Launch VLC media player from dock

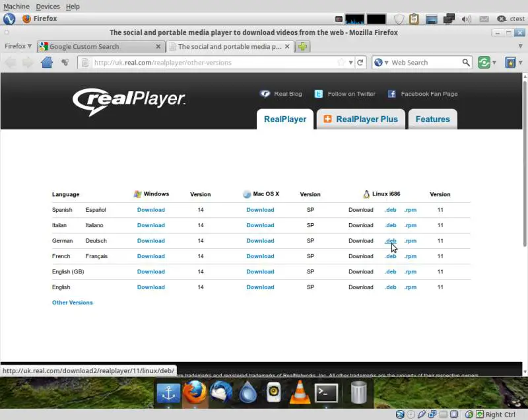pos(300,392)
